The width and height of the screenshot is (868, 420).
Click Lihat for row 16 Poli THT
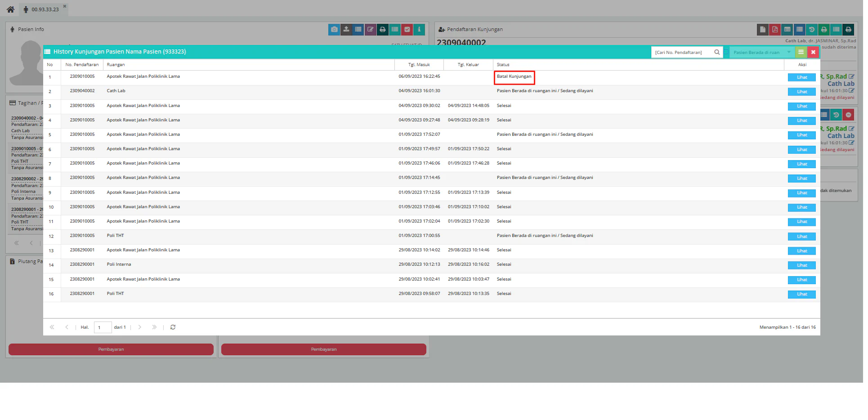pyautogui.click(x=802, y=294)
